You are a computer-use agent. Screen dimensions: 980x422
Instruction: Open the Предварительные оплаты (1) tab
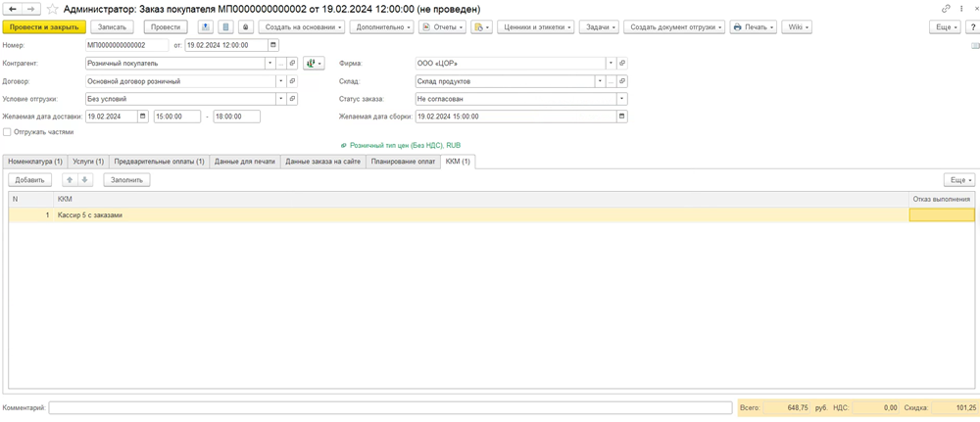pos(160,161)
